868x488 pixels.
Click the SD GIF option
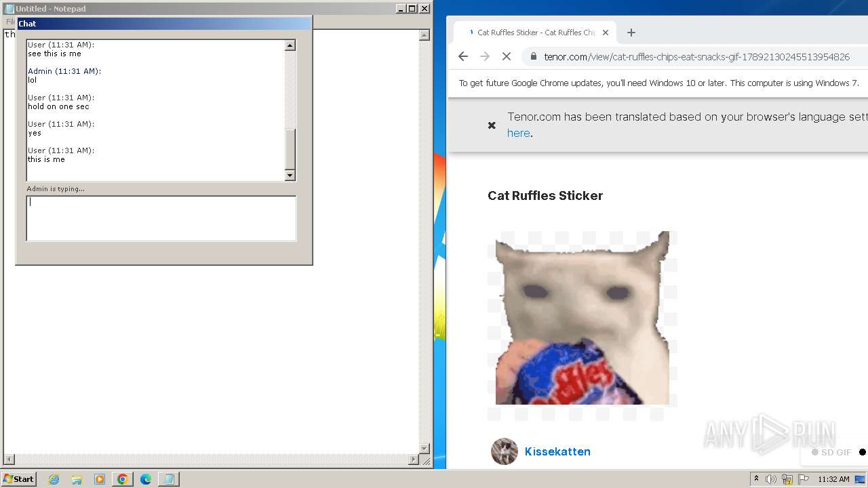[x=831, y=453]
